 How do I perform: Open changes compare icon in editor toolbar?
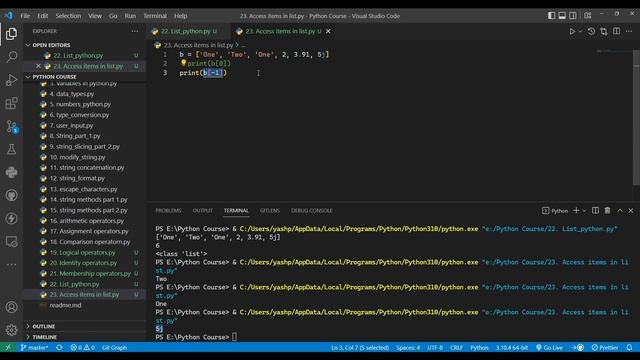tap(604, 31)
